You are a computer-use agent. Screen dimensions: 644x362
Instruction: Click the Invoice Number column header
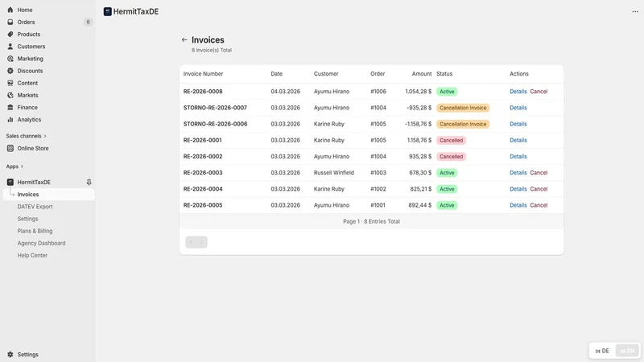pos(203,74)
